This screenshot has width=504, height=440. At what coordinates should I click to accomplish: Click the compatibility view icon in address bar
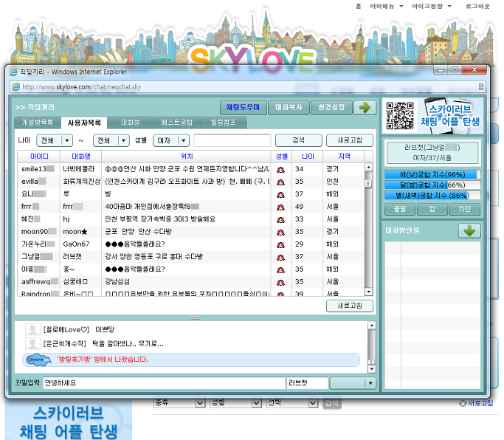point(481,86)
